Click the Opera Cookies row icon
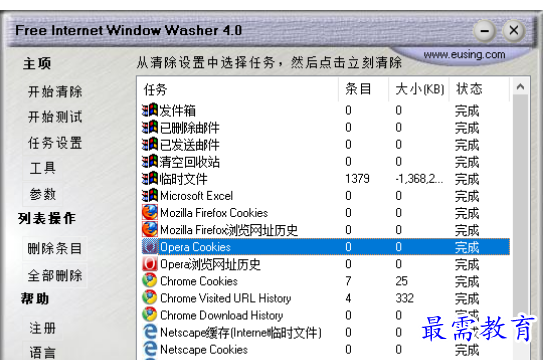The height and width of the screenshot is (360, 543). 150,247
